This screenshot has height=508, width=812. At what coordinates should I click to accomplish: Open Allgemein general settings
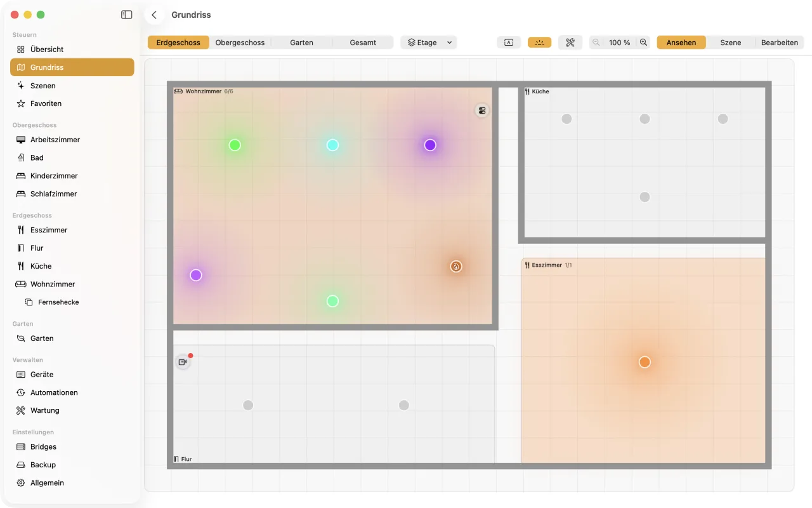pyautogui.click(x=72, y=483)
